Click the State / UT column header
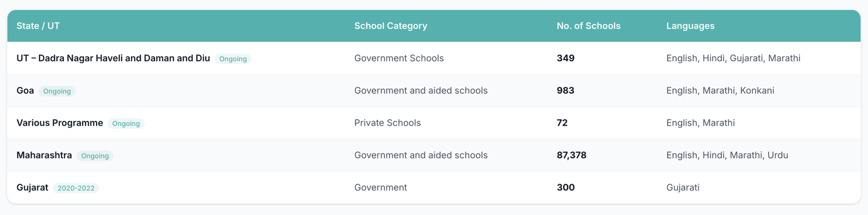868x215 pixels. tap(38, 26)
